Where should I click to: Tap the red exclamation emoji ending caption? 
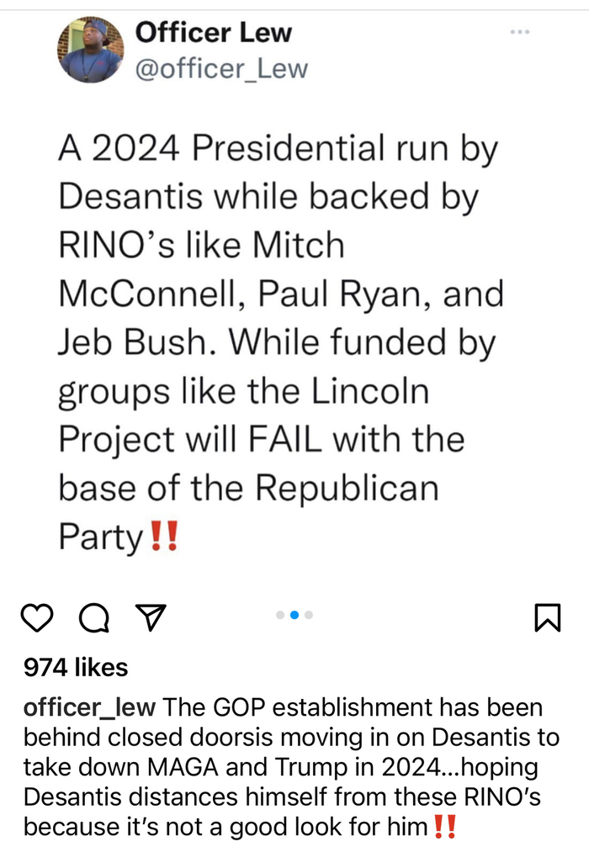coord(443,827)
